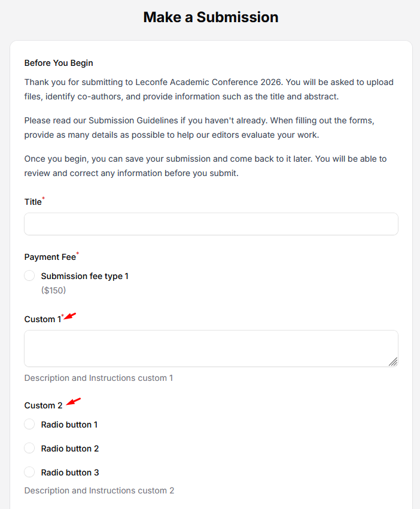Click the ($150) fee amount text
This screenshot has width=420, height=509.
[x=53, y=290]
